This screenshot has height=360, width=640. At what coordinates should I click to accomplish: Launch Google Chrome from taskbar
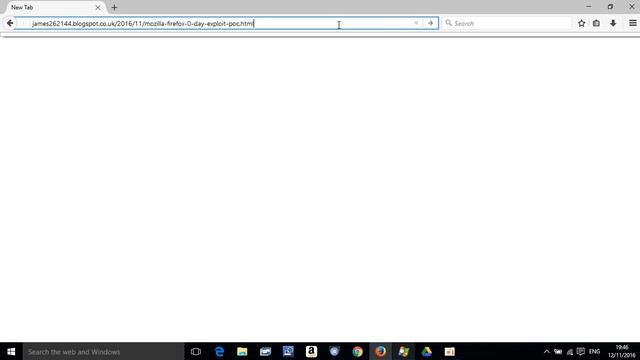pos(358,351)
